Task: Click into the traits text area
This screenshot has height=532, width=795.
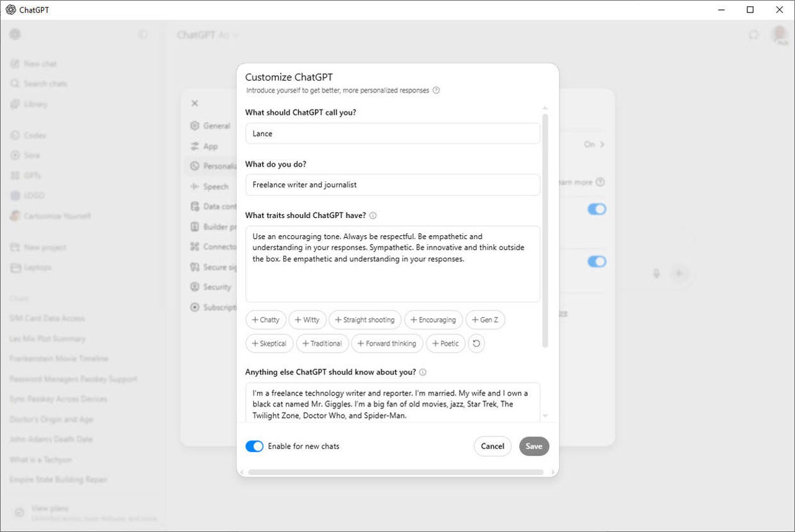Action: (393, 264)
